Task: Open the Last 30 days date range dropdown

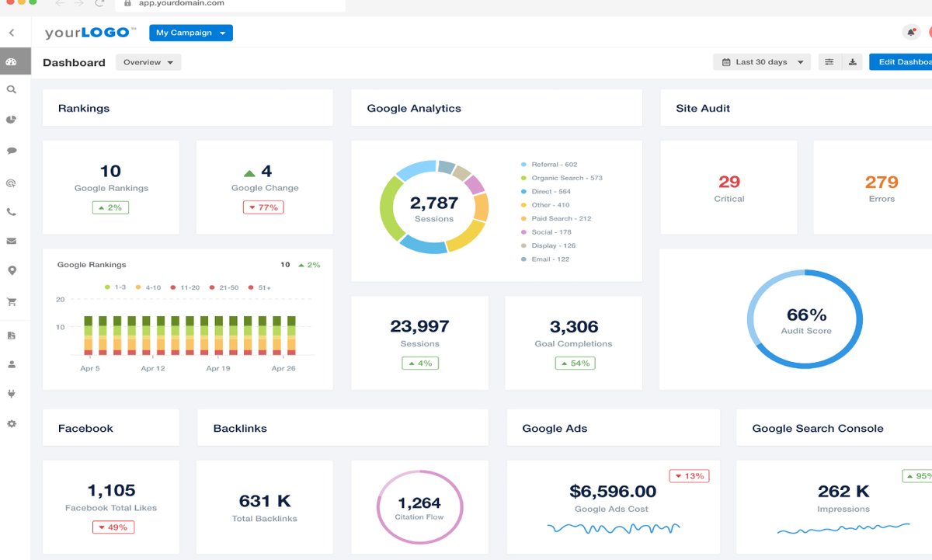Action: 760,61
